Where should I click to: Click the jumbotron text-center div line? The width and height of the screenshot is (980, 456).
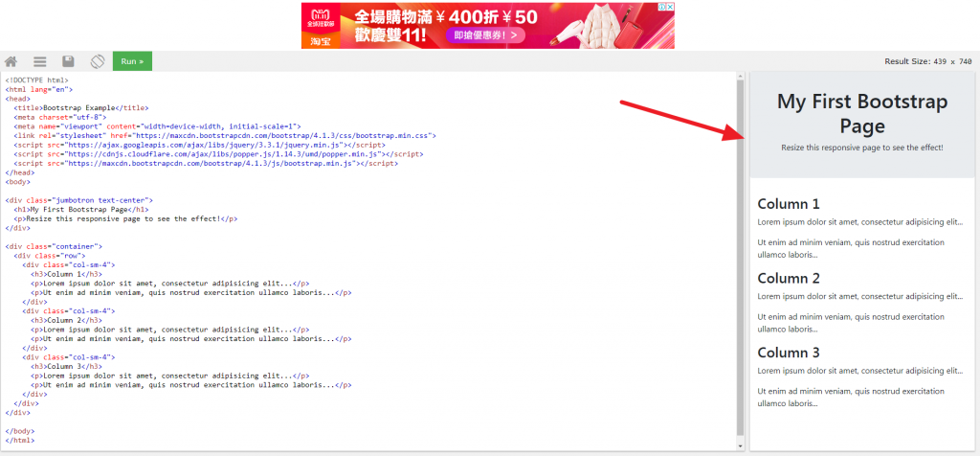click(78, 200)
